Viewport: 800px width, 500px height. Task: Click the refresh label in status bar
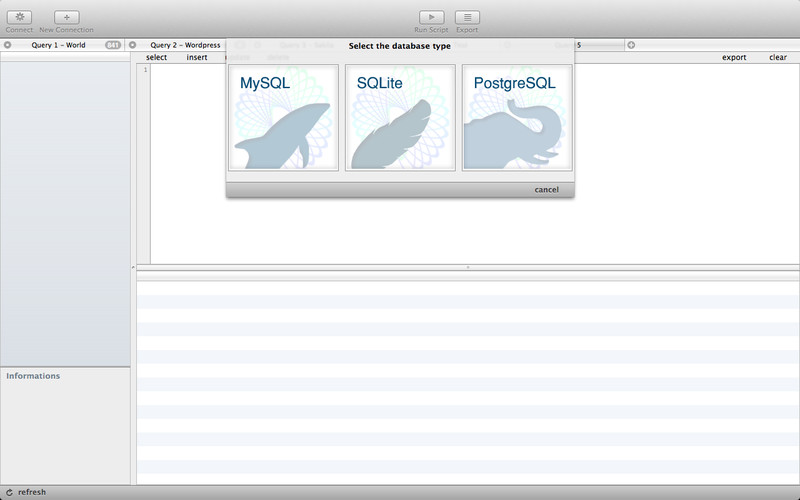32,492
